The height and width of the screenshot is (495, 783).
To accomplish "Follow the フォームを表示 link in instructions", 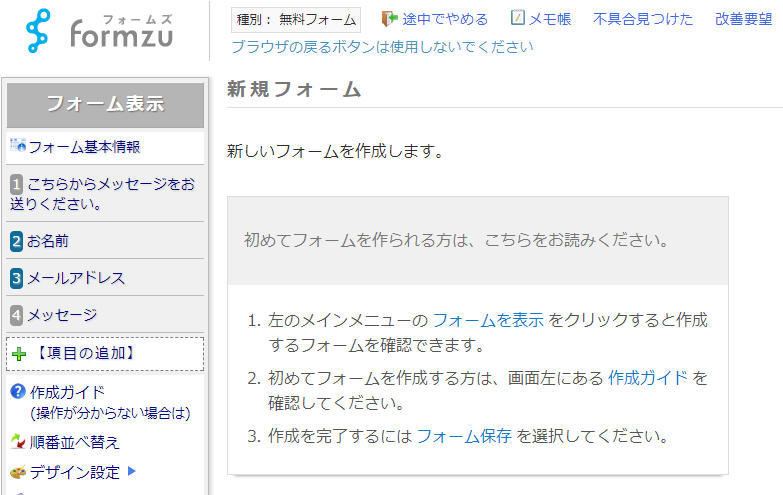I will pos(488,321).
